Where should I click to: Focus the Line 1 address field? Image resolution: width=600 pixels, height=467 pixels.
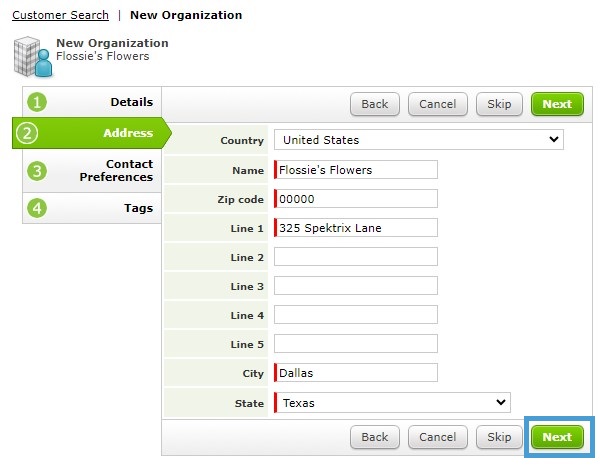(x=356, y=228)
